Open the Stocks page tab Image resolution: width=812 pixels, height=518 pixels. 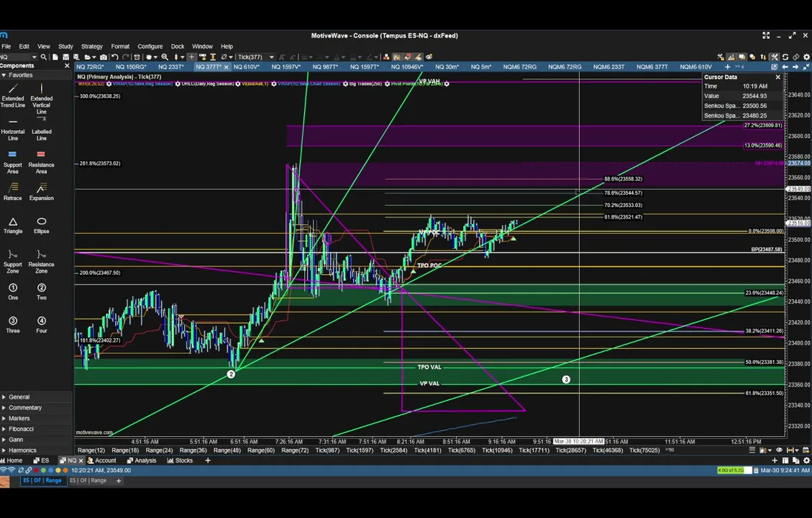click(x=181, y=460)
